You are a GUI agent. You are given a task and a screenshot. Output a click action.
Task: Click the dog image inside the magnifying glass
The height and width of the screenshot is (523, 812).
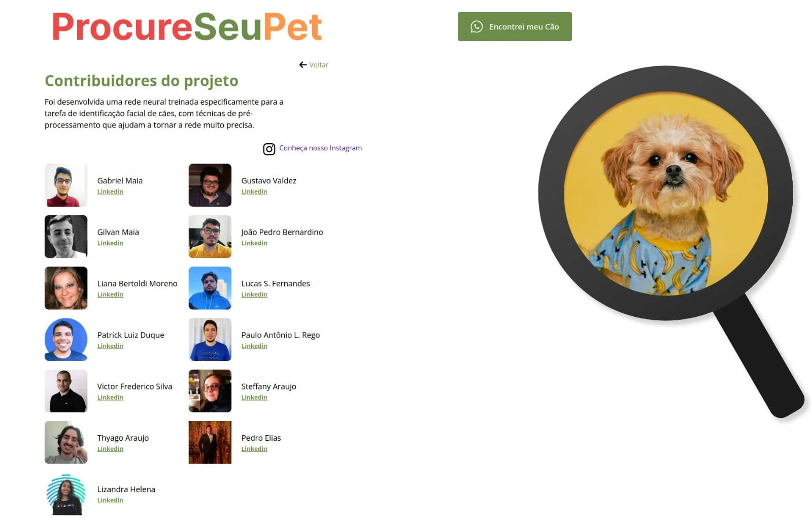666,193
